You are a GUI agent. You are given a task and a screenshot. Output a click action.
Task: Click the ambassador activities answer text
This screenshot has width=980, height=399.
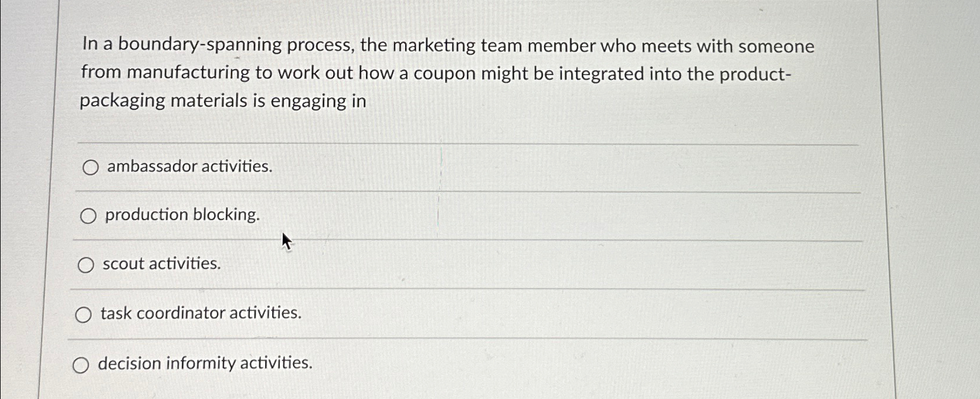(188, 167)
